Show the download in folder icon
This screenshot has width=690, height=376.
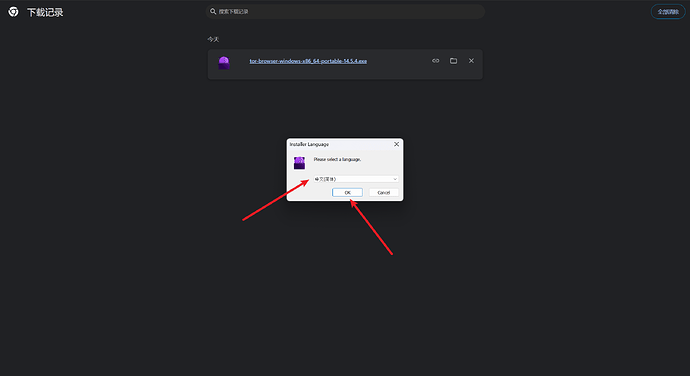pos(453,61)
